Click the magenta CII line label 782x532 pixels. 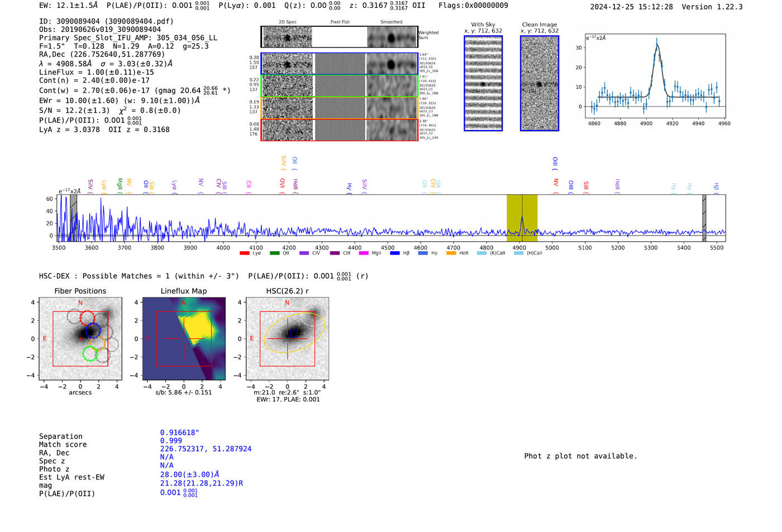pyautogui.click(x=249, y=186)
